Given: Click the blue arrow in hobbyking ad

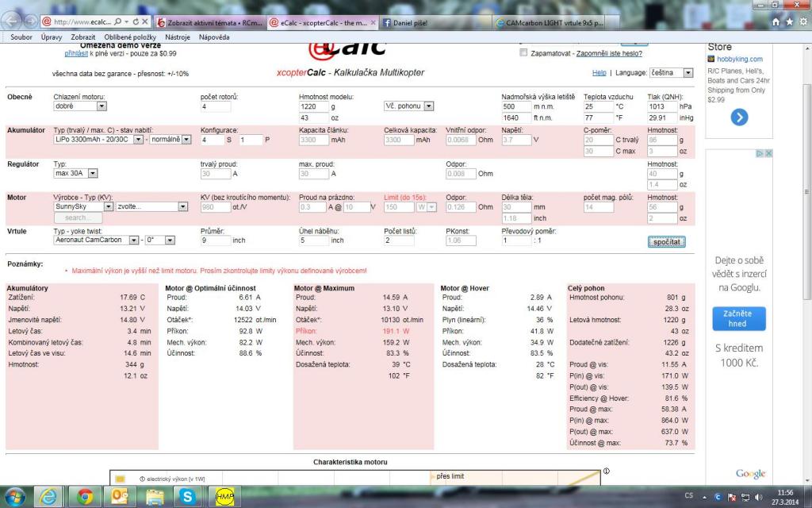Looking at the screenshot, I should [739, 117].
